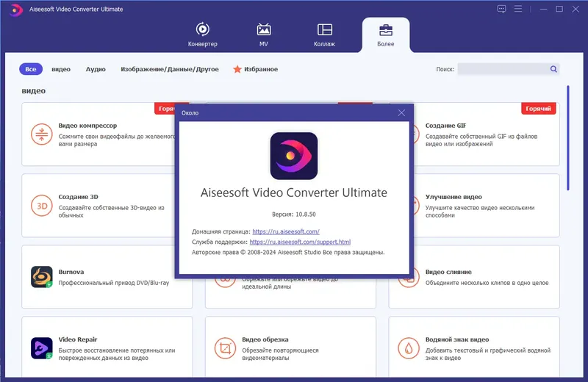The height and width of the screenshot is (382, 588).
Task: Launch the Video Repair icon
Action: click(x=42, y=348)
